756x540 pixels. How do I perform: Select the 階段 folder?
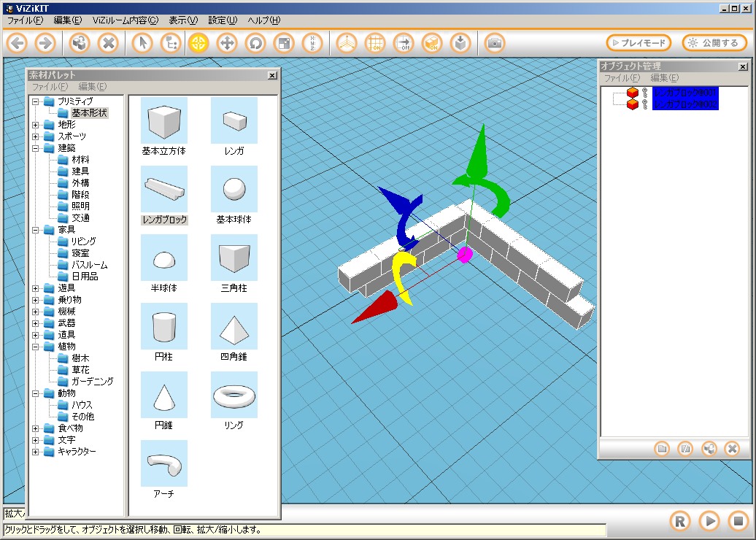click(80, 195)
